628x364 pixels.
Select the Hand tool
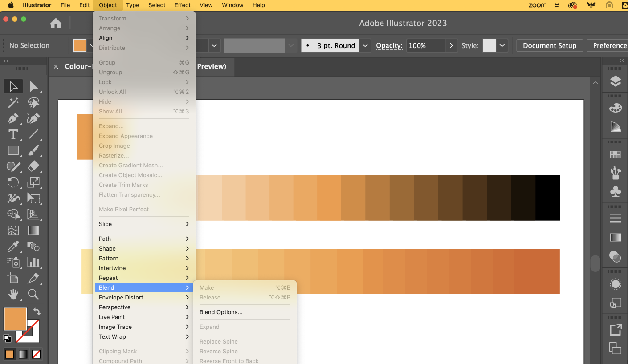13,294
